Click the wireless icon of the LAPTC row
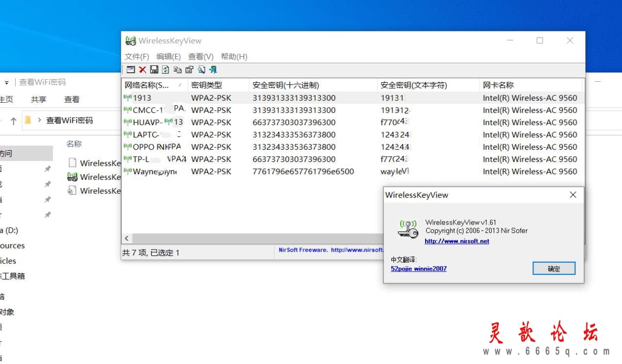This screenshot has height=364, width=622. (128, 134)
